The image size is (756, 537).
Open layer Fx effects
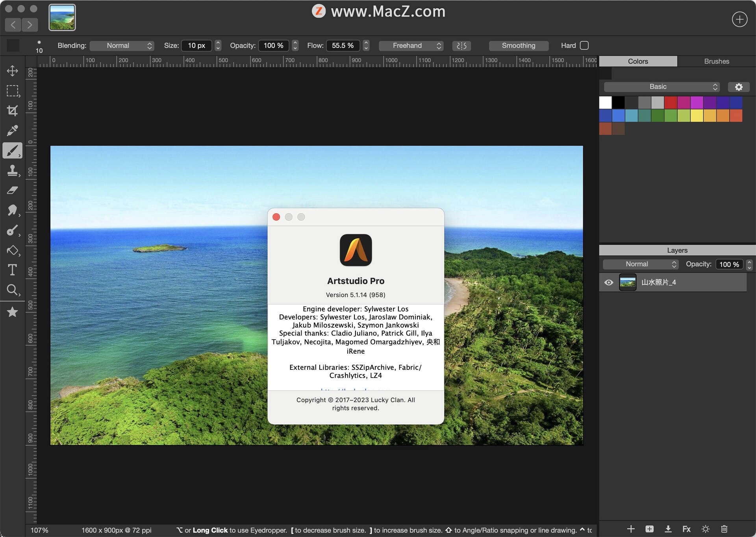tap(687, 529)
